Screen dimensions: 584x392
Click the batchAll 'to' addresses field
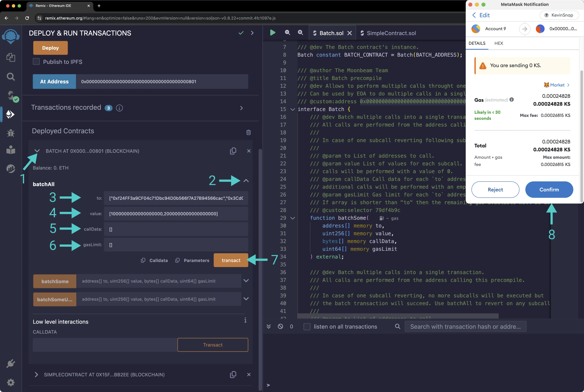point(176,198)
